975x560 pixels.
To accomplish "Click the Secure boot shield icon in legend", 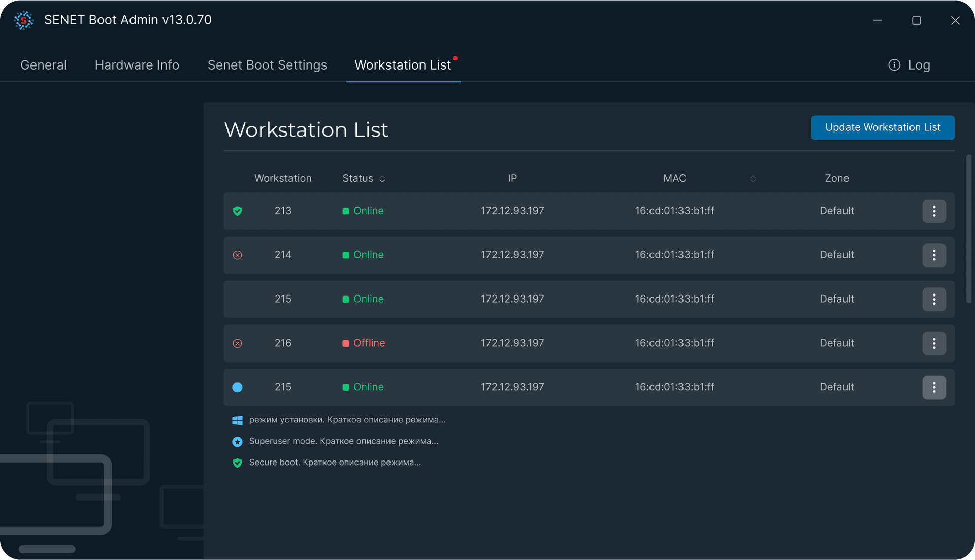I will [237, 463].
